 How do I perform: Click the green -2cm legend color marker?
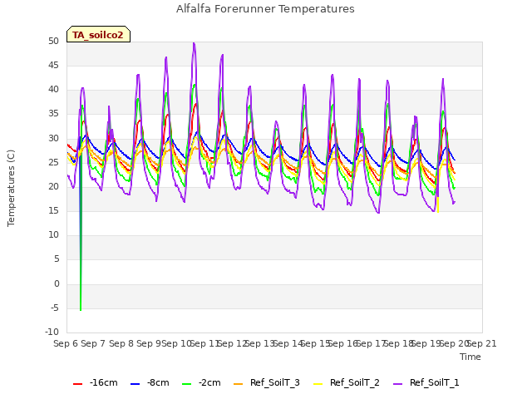coord(186,384)
